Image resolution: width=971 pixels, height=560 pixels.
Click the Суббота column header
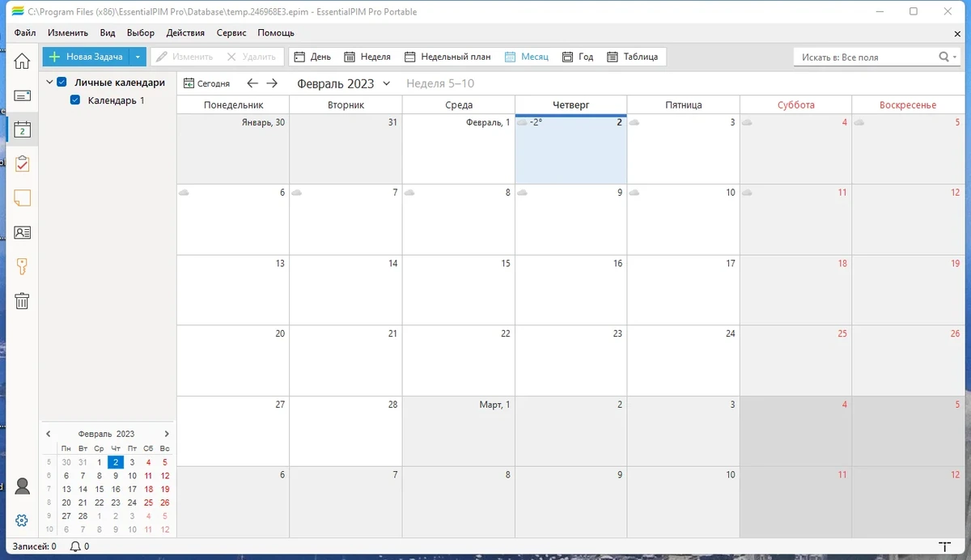tap(796, 105)
